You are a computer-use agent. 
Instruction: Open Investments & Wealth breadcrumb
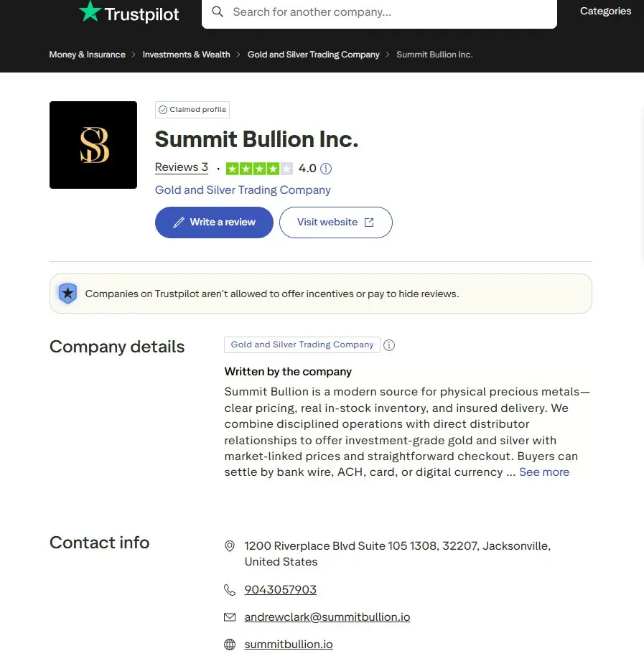[x=186, y=55]
